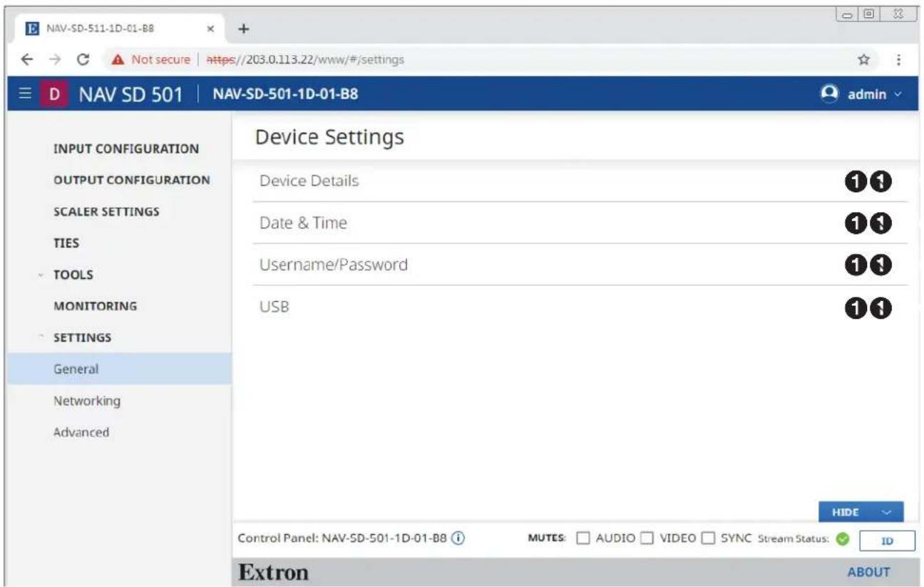Open a new browser tab
Screen dimensions: 924x587
click(x=245, y=29)
